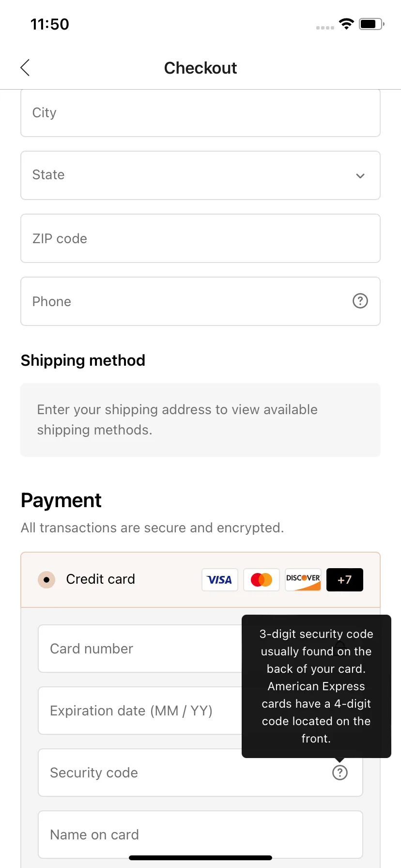Tap the Wi-Fi status icon
Viewport: 401px width, 868px height.
coord(346,24)
